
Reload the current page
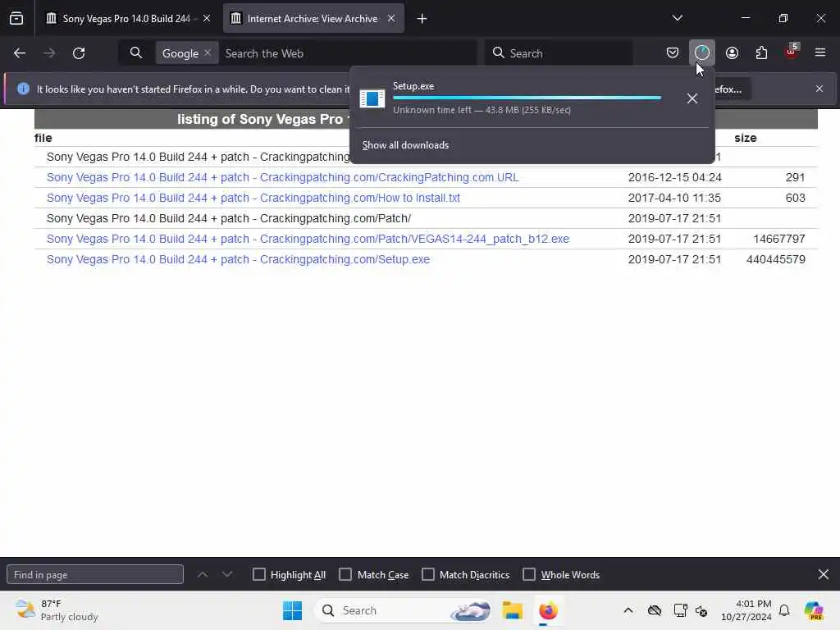pyautogui.click(x=79, y=53)
